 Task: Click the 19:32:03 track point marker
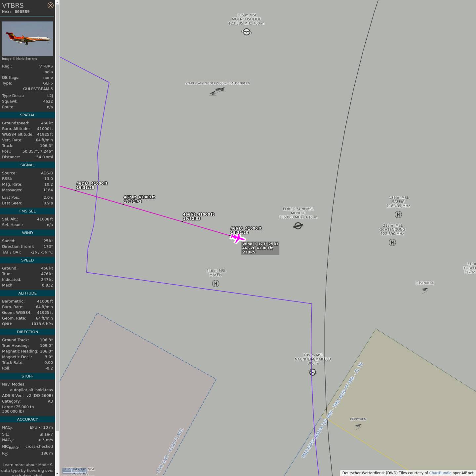[x=182, y=221]
